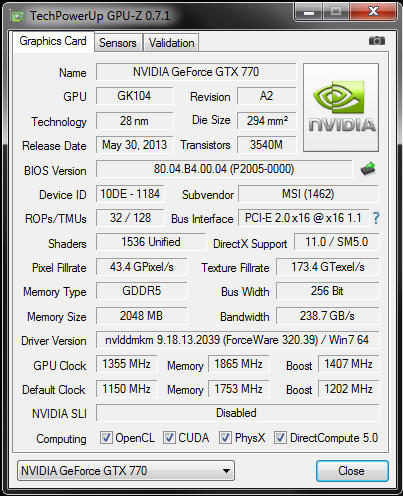Toggle the DirectCompute 5.0 checkbox
Screen dimensions: 403x496
[x=280, y=438]
